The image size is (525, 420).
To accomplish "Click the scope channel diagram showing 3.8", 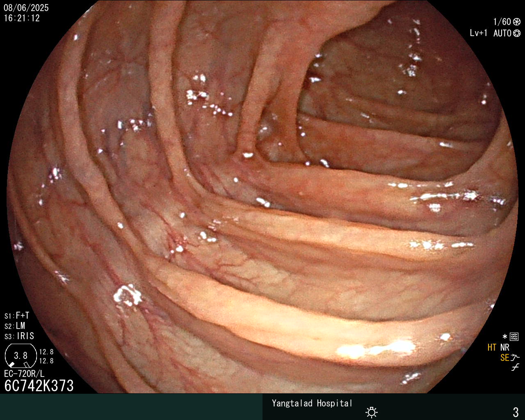I will tap(21, 355).
